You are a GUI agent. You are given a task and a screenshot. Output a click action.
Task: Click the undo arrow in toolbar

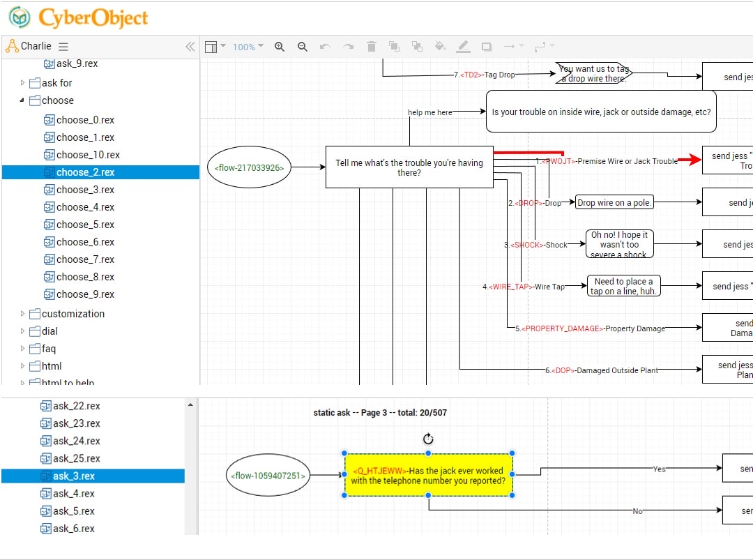tap(325, 47)
